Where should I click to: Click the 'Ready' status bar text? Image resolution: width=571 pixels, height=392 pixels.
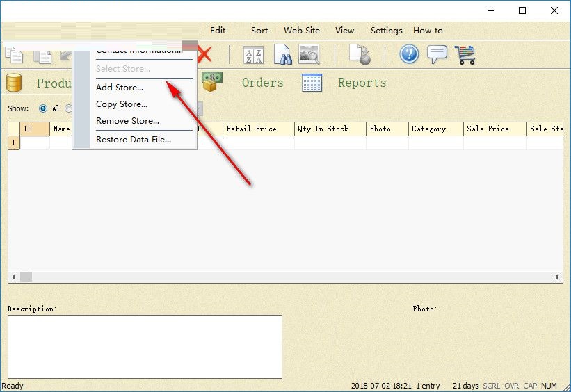(x=13, y=386)
